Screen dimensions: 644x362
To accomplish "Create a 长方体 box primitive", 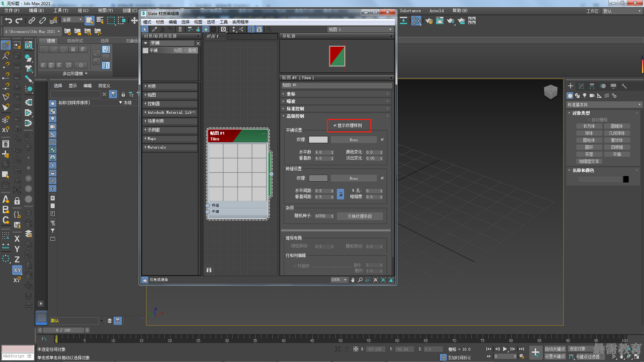I will click(x=589, y=126).
